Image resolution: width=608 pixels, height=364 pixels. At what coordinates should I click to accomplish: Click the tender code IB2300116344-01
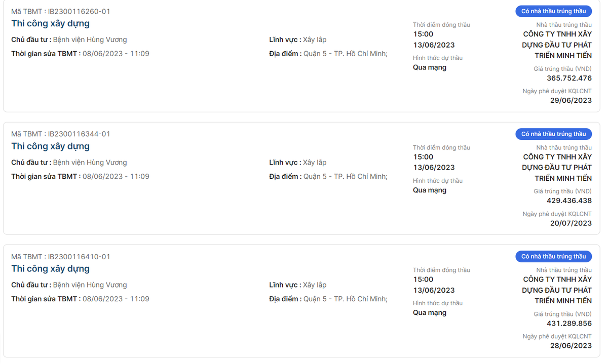click(79, 134)
